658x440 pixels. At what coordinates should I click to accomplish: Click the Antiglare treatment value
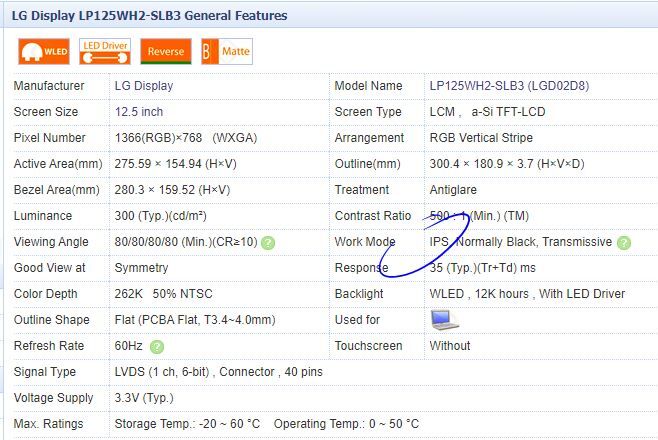453,190
